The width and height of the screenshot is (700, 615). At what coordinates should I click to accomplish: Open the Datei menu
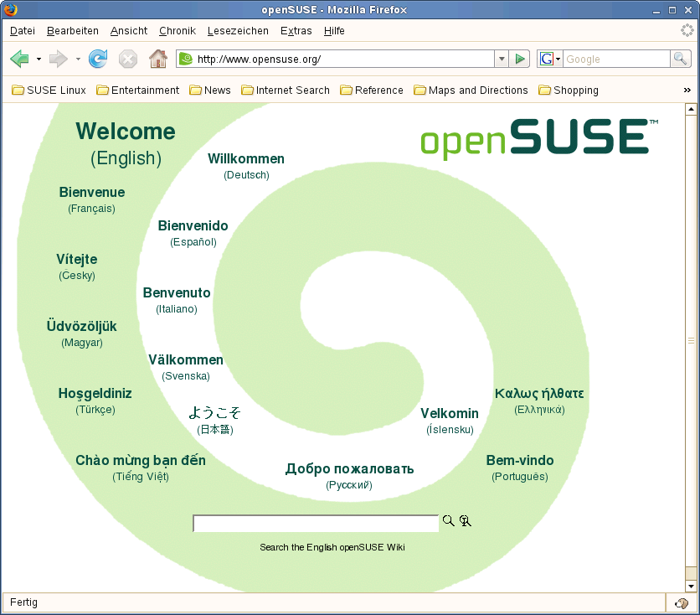coord(23,31)
